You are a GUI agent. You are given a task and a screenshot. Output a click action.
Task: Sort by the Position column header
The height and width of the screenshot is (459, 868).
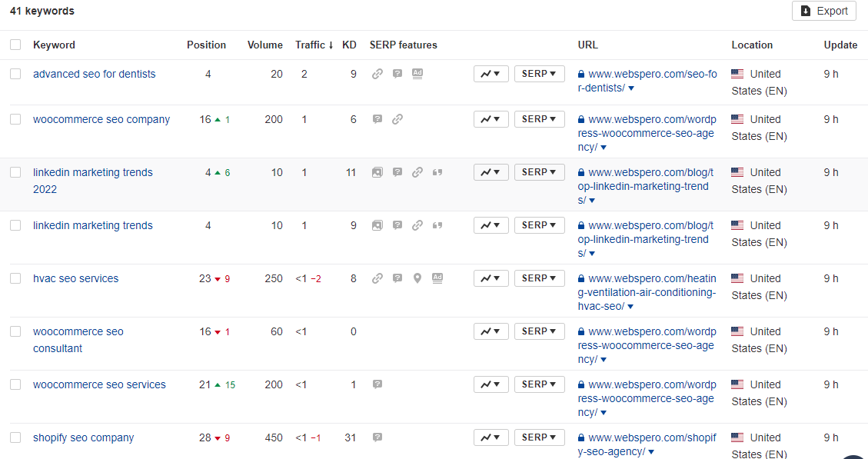tap(207, 45)
